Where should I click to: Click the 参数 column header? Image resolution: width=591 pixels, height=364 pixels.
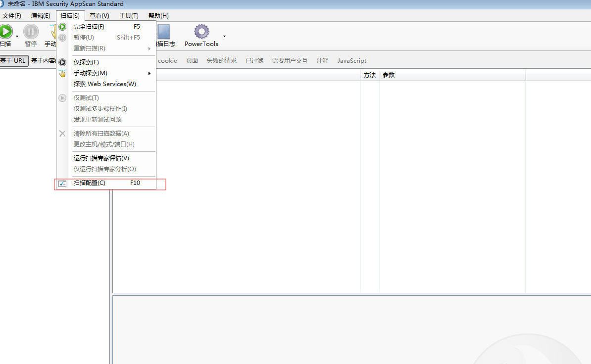pos(452,75)
